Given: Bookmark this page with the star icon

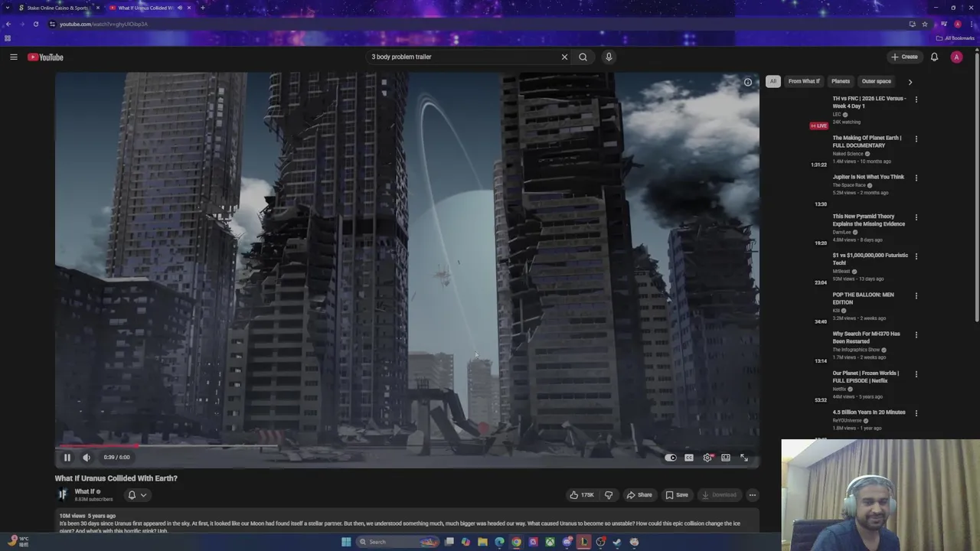Looking at the screenshot, I should pos(925,24).
